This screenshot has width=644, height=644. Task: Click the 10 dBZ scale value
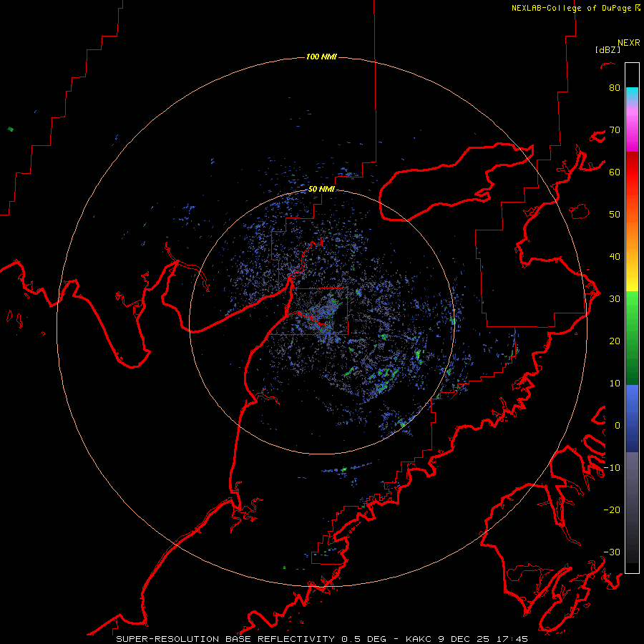tap(615, 384)
